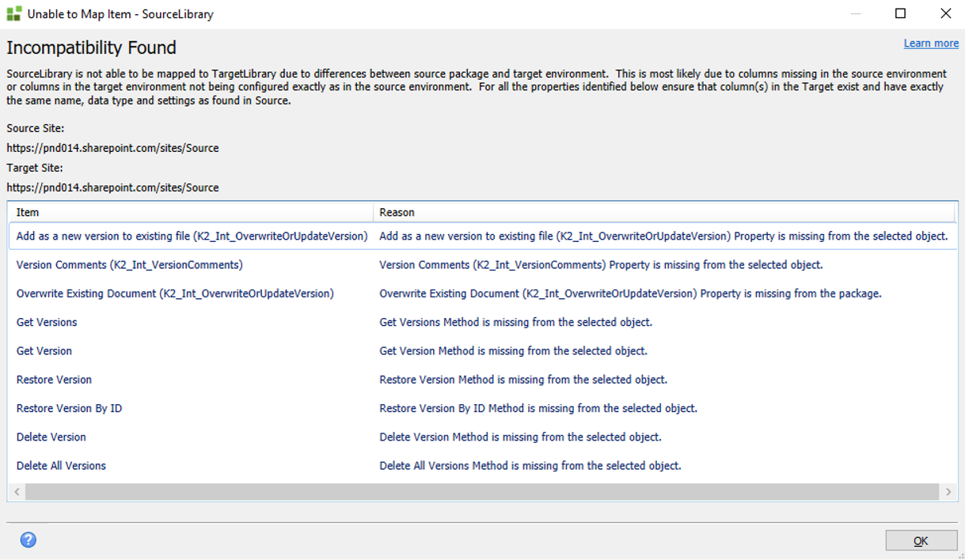Image resolution: width=965 pixels, height=560 pixels.
Task: Select the Get Versions item
Action: click(x=47, y=322)
